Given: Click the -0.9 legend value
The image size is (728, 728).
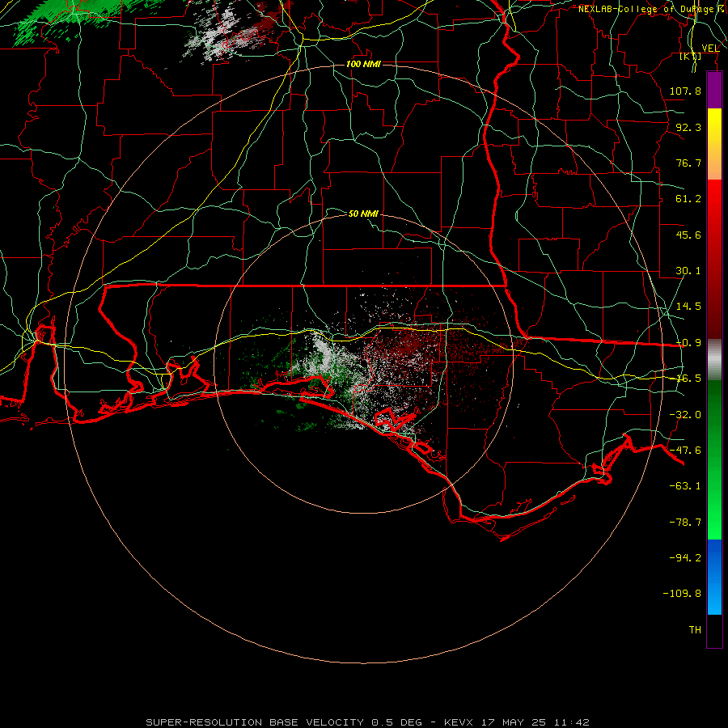Looking at the screenshot, I should pyautogui.click(x=688, y=343).
